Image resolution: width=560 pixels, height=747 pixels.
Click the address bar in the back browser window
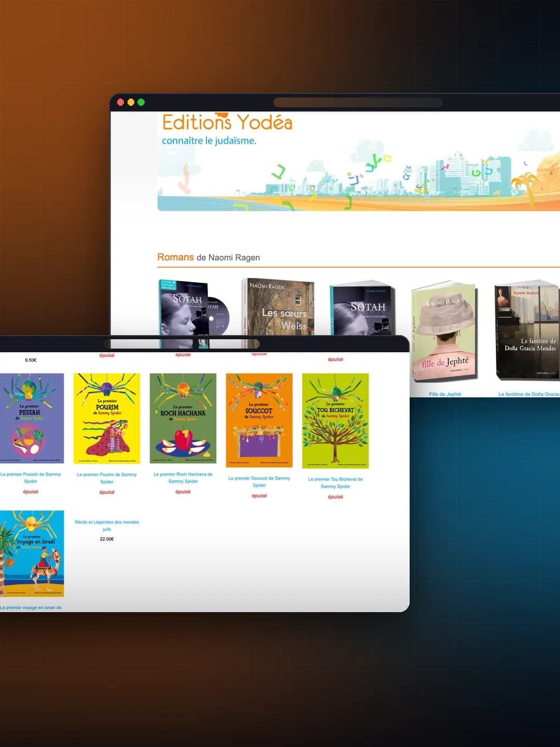tap(358, 102)
